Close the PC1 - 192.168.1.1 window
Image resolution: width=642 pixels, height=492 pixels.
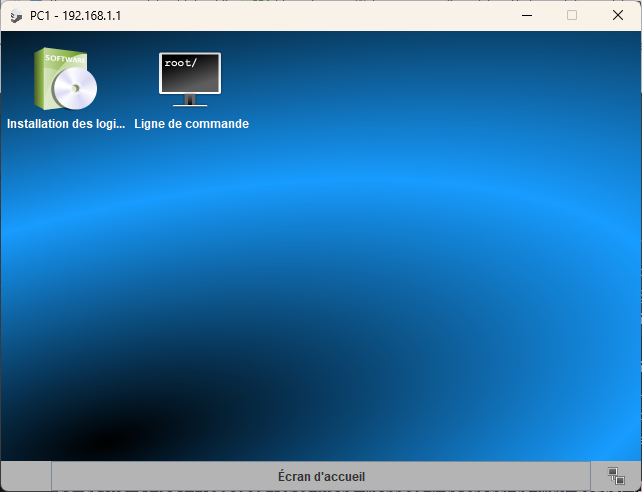618,15
